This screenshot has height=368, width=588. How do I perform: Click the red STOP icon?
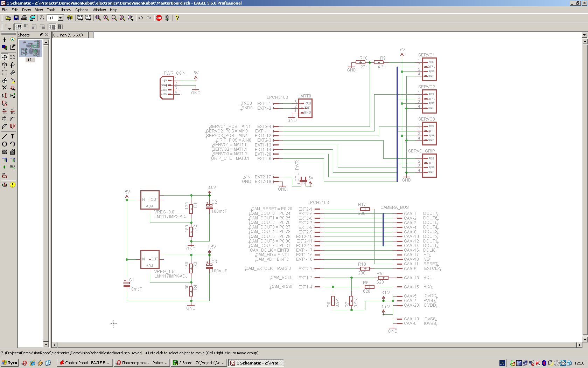pyautogui.click(x=159, y=18)
